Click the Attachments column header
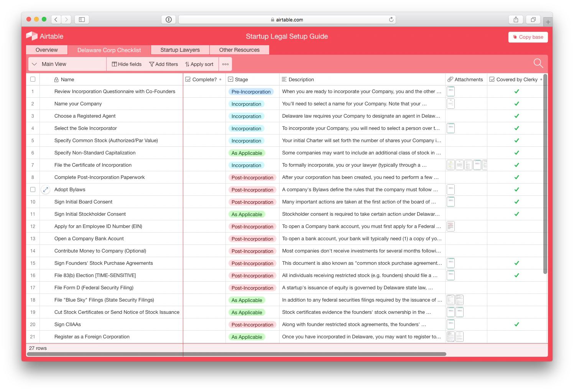The height and width of the screenshot is (392, 574). click(466, 79)
